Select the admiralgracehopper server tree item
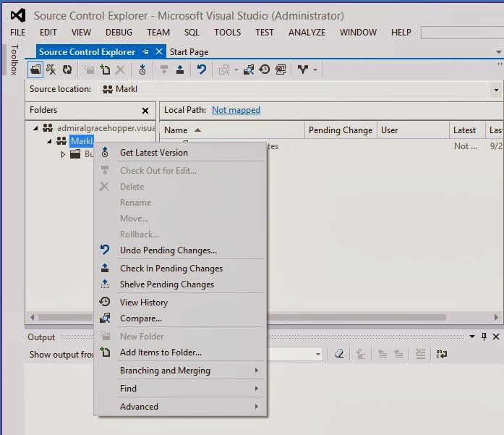Viewport: 504px width, 435px height. (x=106, y=128)
